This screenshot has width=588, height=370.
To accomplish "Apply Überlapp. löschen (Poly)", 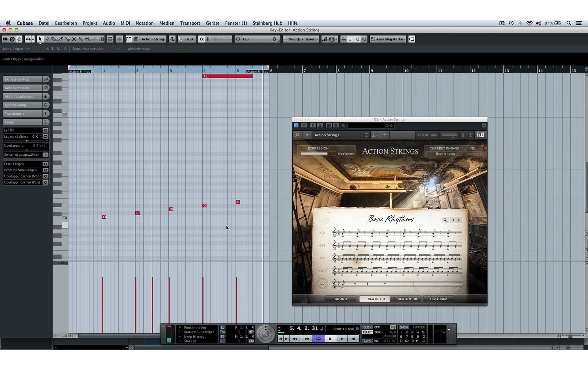I will coord(46,182).
